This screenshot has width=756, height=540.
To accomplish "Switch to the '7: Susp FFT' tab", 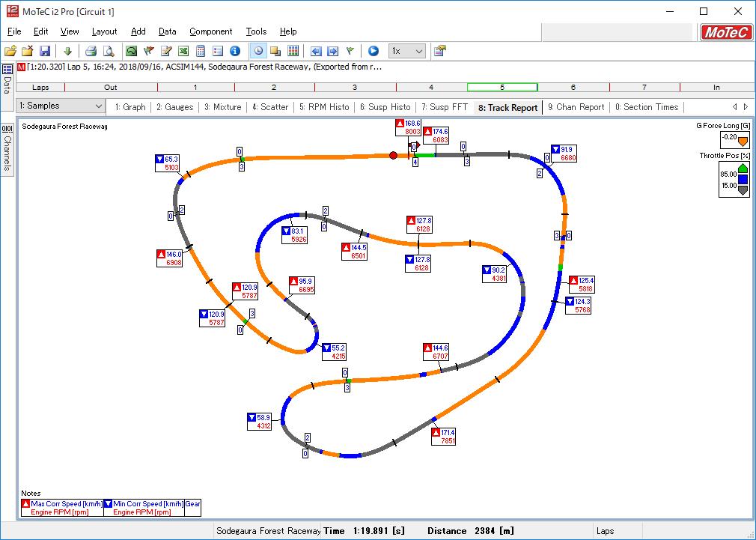I will point(445,107).
